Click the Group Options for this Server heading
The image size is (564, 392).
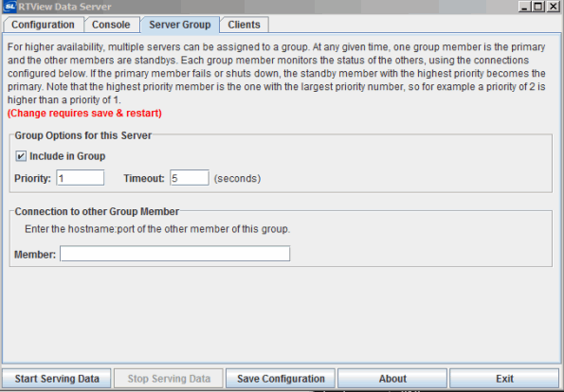tap(83, 135)
